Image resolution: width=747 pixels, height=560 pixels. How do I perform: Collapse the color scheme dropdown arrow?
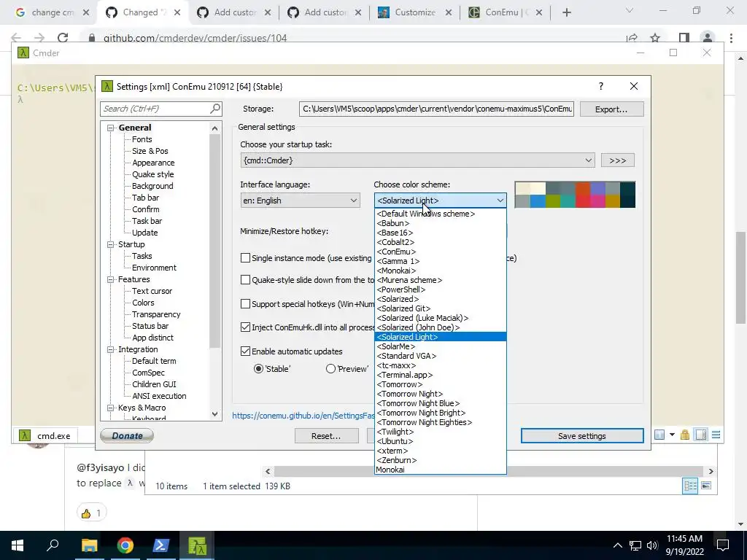(x=500, y=201)
